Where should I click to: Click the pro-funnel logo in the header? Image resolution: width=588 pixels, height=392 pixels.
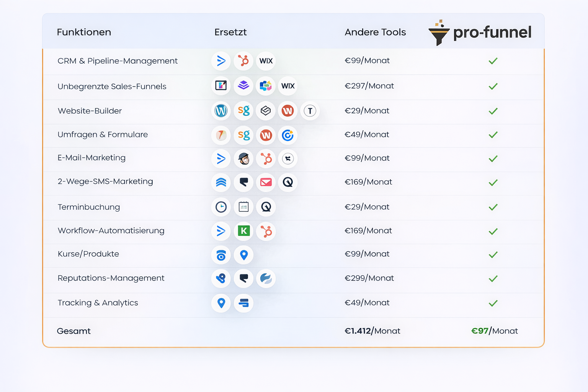pos(480,33)
